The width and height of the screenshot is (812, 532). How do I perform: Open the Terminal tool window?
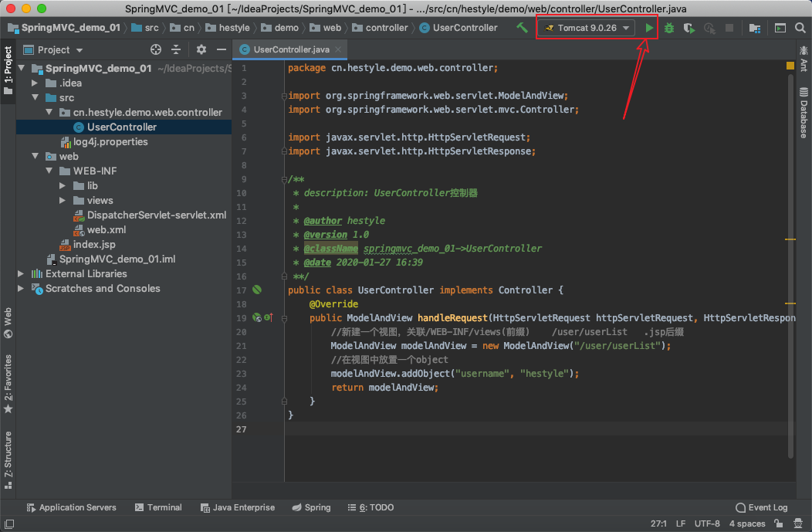coord(158,507)
